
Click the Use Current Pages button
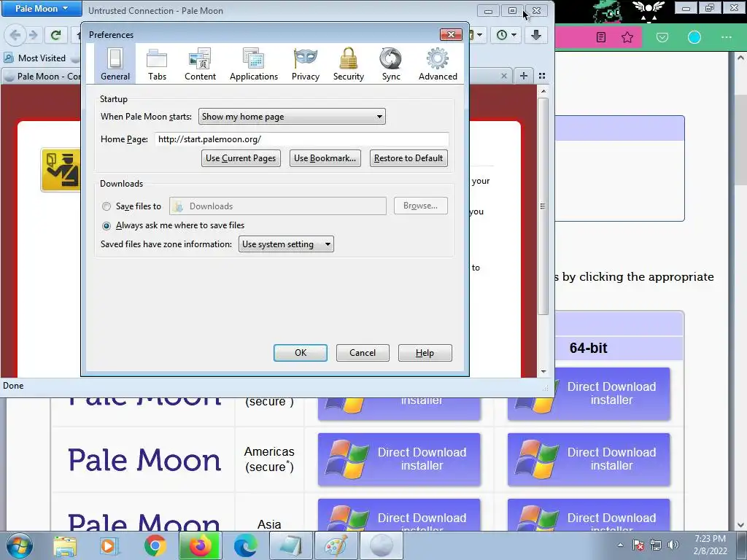pyautogui.click(x=241, y=158)
